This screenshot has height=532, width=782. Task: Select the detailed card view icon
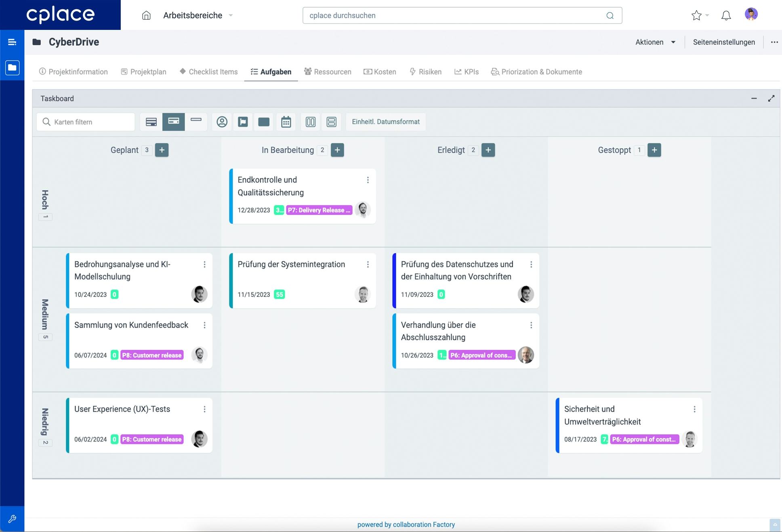pos(151,122)
